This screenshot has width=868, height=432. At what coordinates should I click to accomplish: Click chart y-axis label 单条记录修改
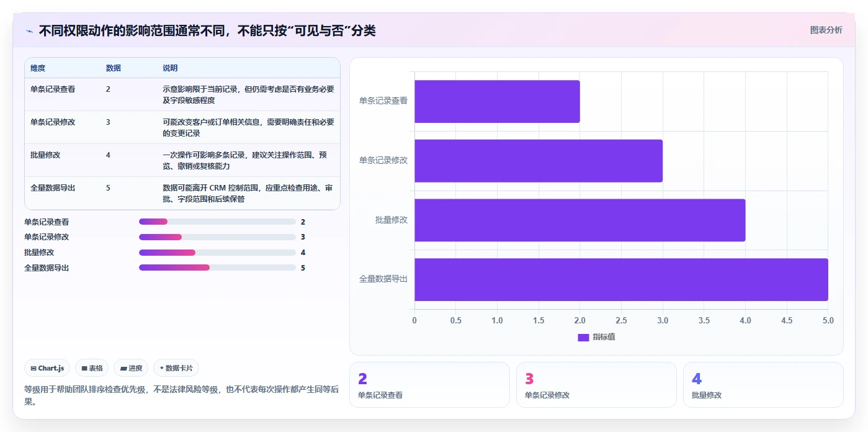click(383, 160)
